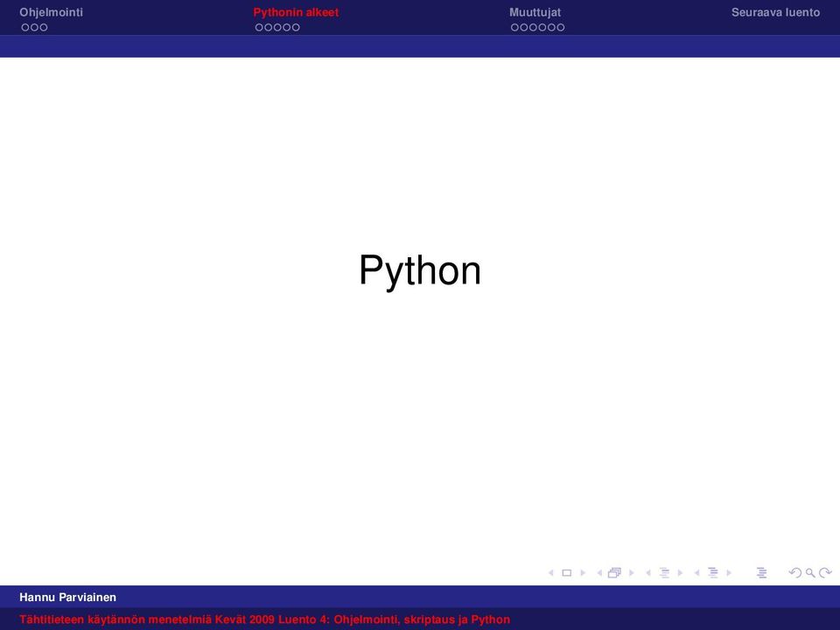
Task: Select fourth slide circle under Muuttujat
Action: [x=542, y=27]
